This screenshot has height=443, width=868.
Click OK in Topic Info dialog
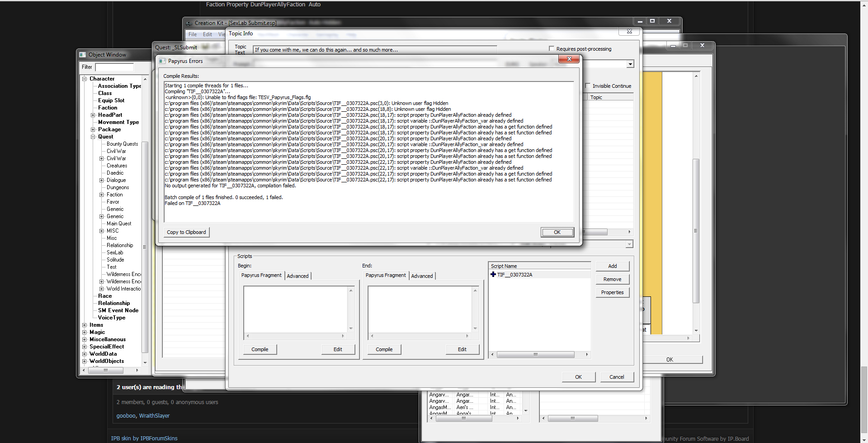click(x=578, y=377)
